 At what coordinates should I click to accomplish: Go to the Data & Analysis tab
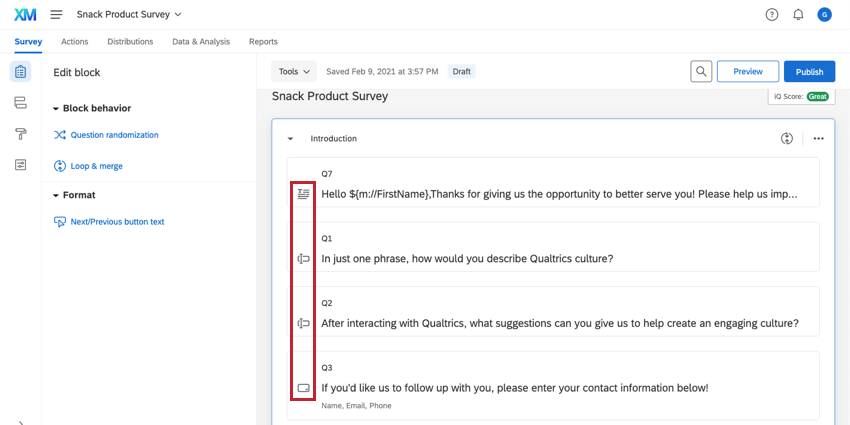point(201,42)
